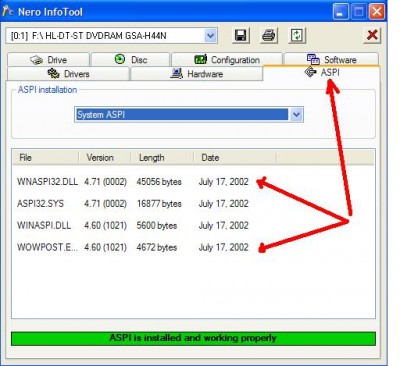The height and width of the screenshot is (366, 400).
Task: Open the Configuration tab
Action: click(x=227, y=59)
